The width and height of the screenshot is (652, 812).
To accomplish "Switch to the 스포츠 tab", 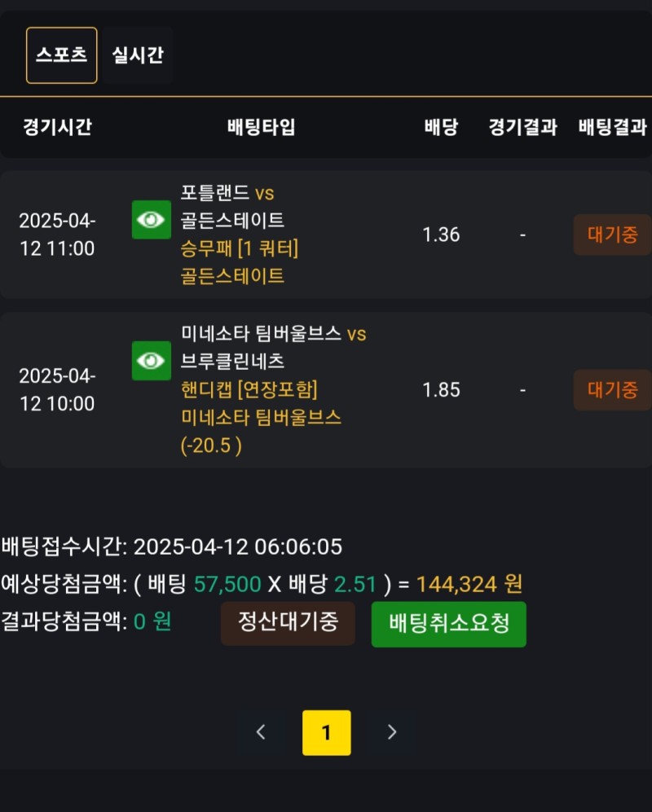I will tap(62, 55).
